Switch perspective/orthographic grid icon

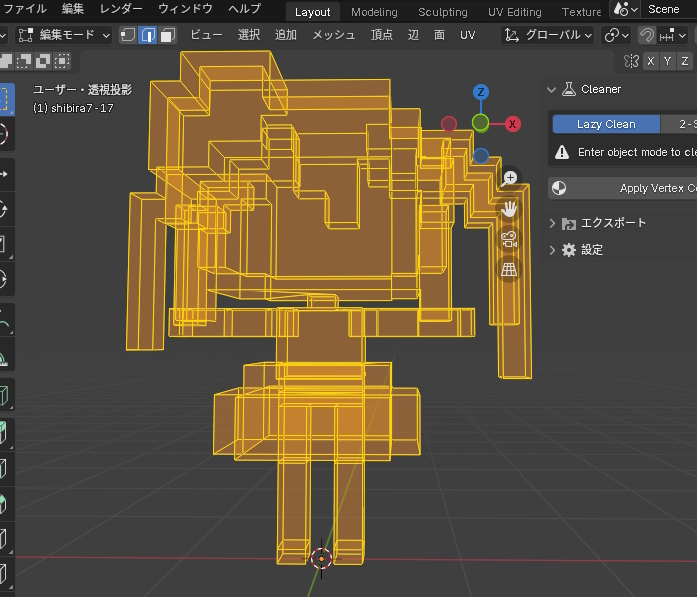click(509, 269)
